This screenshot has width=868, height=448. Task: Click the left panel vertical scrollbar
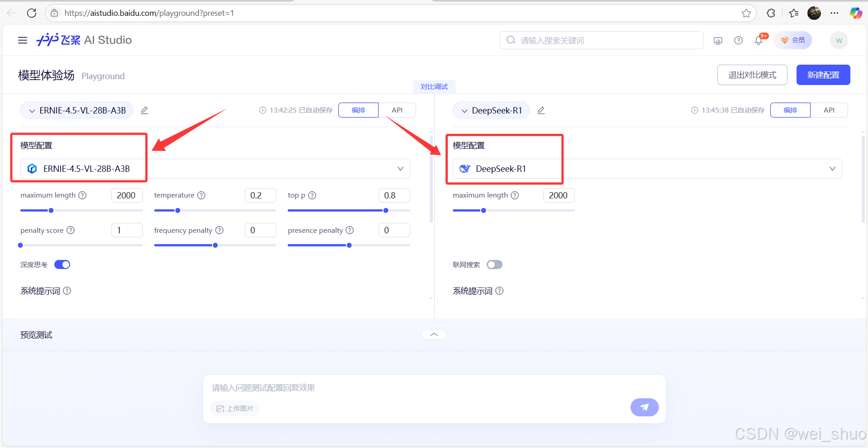[x=431, y=179]
